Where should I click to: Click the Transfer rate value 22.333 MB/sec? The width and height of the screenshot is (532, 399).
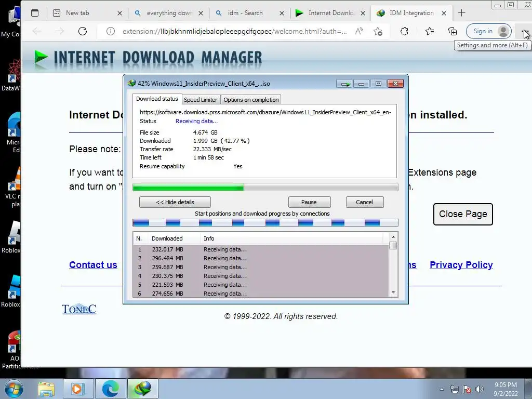(212, 149)
